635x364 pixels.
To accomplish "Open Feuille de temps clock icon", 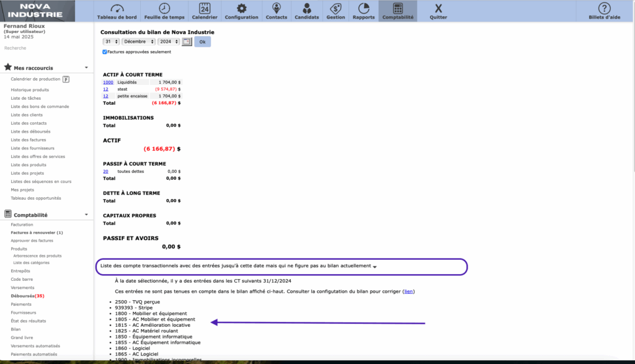I will pos(164,8).
